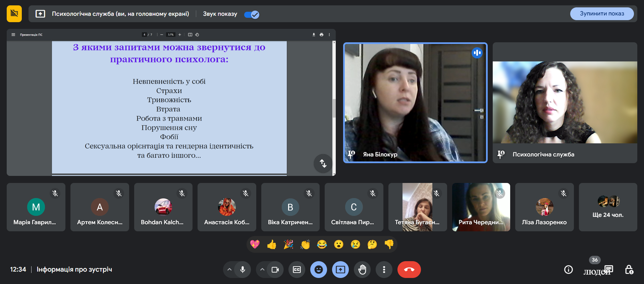Open host controls lock icon
Viewport: 644px width, 284px height.
629,270
